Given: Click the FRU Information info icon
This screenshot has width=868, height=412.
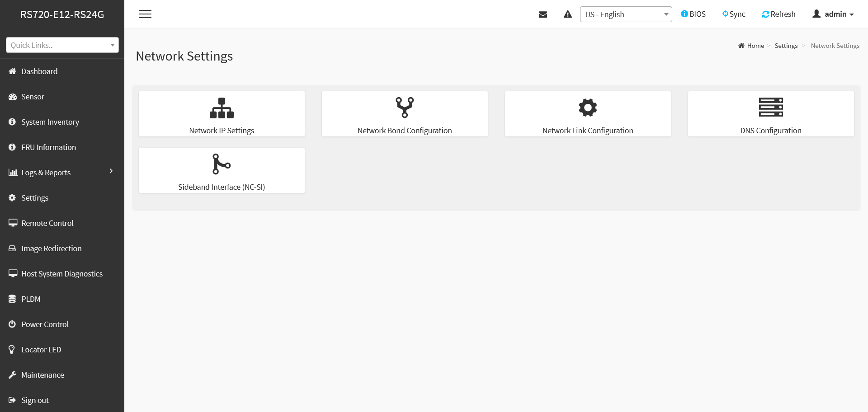Looking at the screenshot, I should (12, 147).
